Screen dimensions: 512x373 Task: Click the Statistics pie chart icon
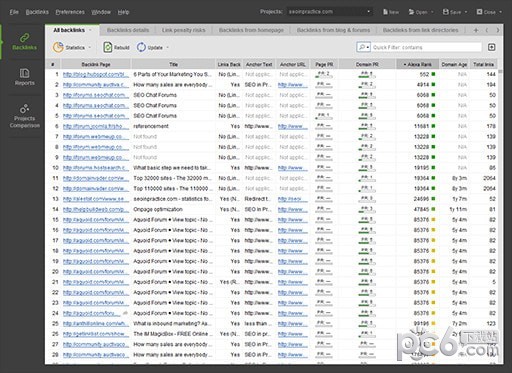coord(58,47)
